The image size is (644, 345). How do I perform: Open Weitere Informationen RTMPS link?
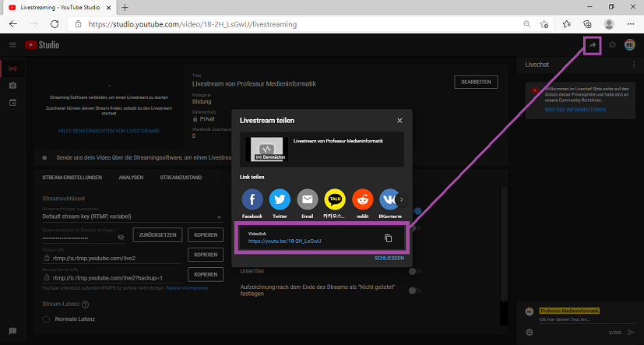click(187, 288)
